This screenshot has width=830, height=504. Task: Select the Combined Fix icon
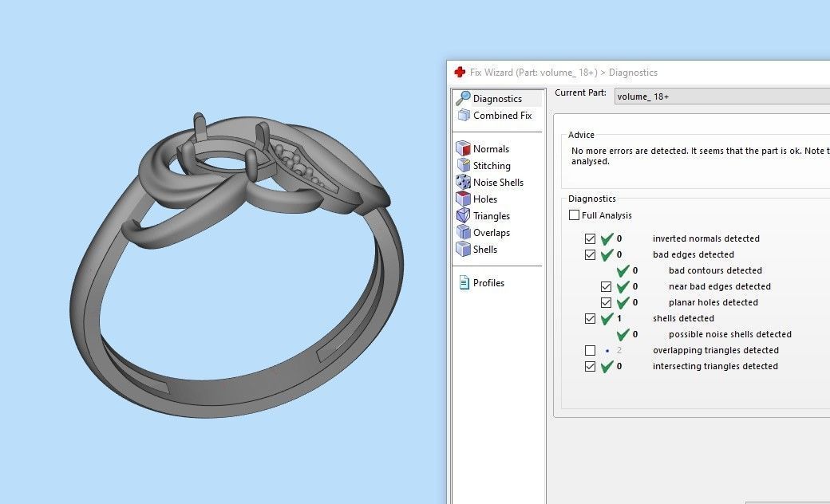point(464,116)
